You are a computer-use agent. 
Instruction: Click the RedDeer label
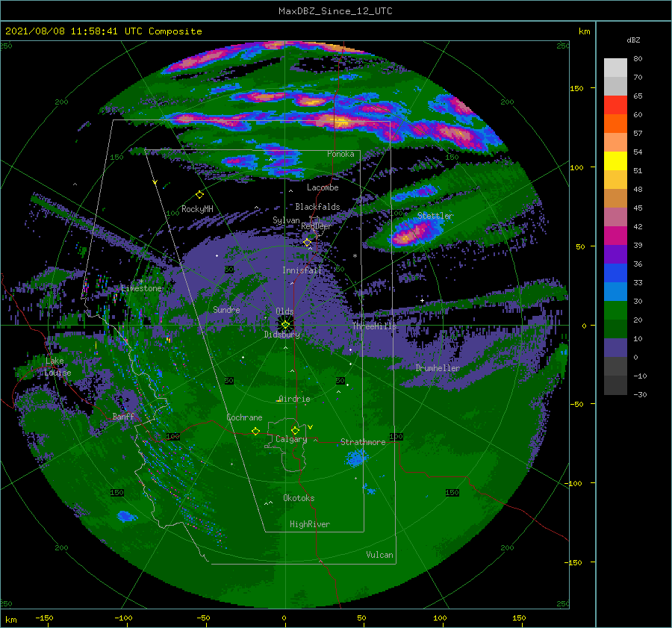pos(317,226)
